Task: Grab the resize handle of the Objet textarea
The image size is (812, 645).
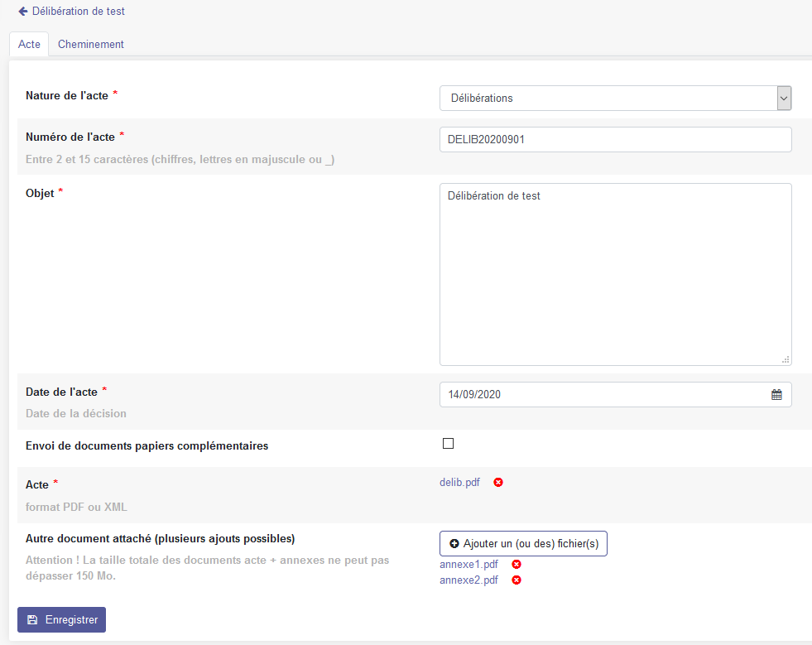Action: tap(786, 359)
